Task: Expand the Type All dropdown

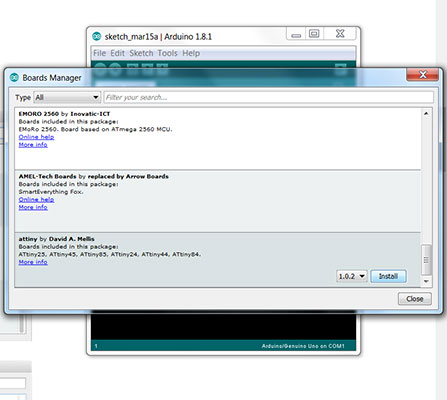Action: tap(67, 97)
